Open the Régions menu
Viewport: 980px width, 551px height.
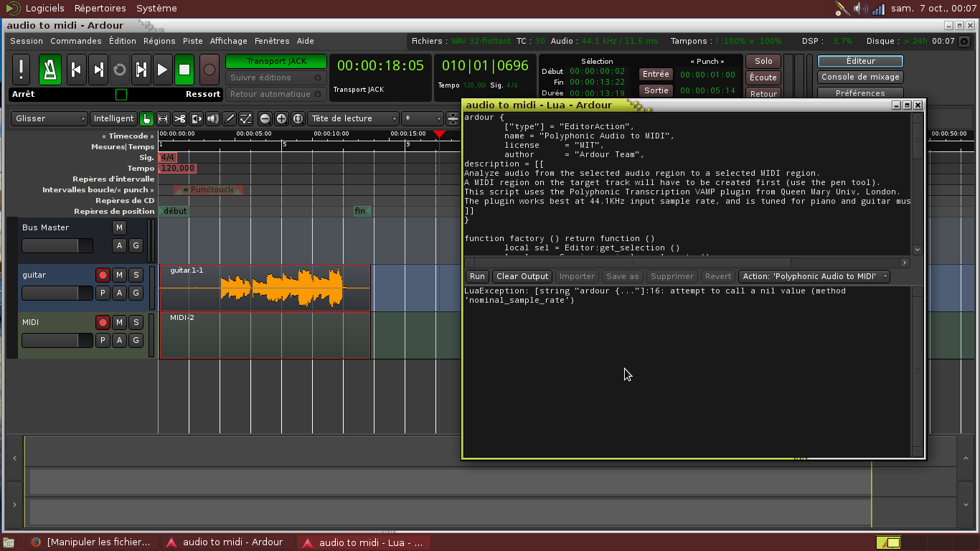(159, 41)
